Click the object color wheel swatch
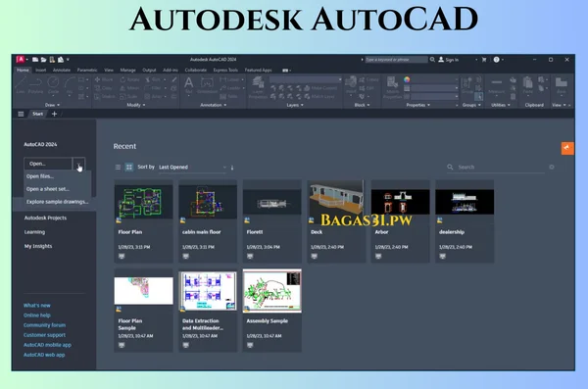588x389 pixels. [407, 79]
